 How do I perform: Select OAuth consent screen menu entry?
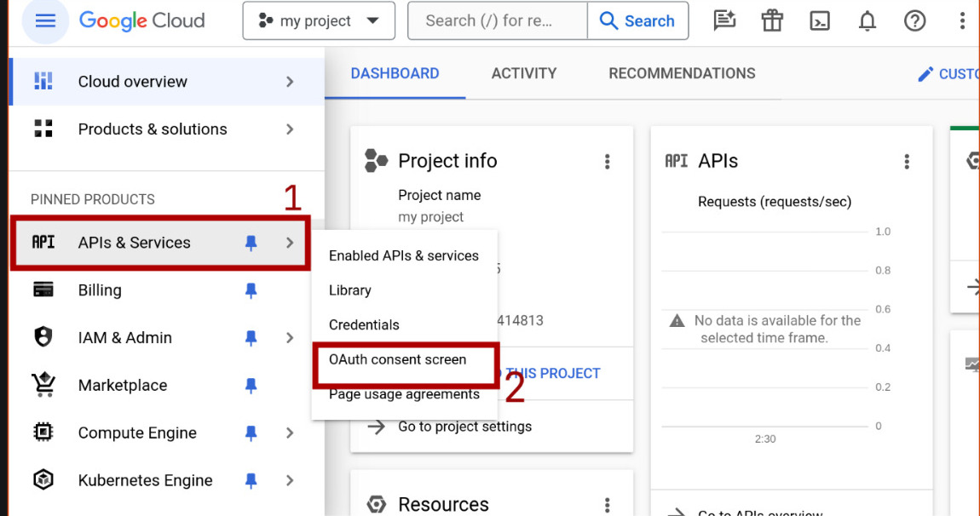(397, 359)
